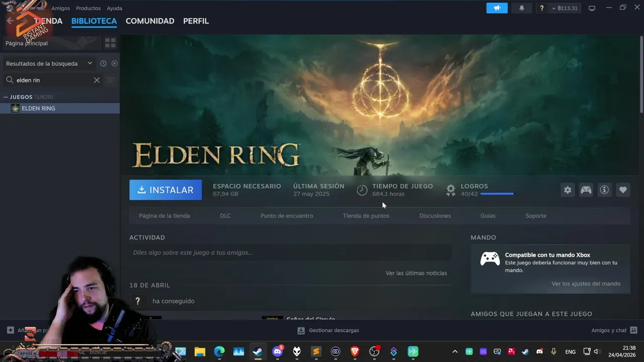This screenshot has height=362, width=644.
Task: Open ENG language selector in the tray
Action: (571, 351)
